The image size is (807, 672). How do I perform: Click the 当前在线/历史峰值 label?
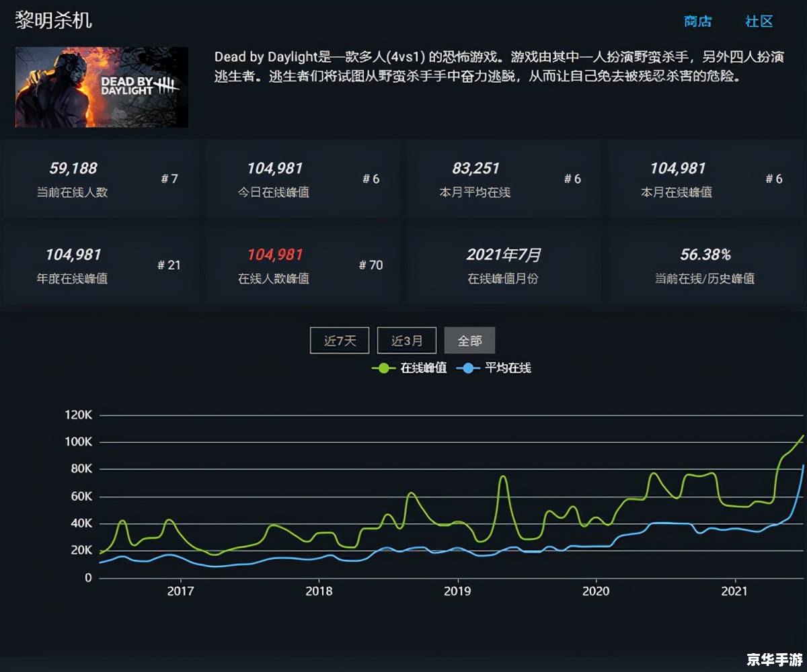click(x=705, y=278)
